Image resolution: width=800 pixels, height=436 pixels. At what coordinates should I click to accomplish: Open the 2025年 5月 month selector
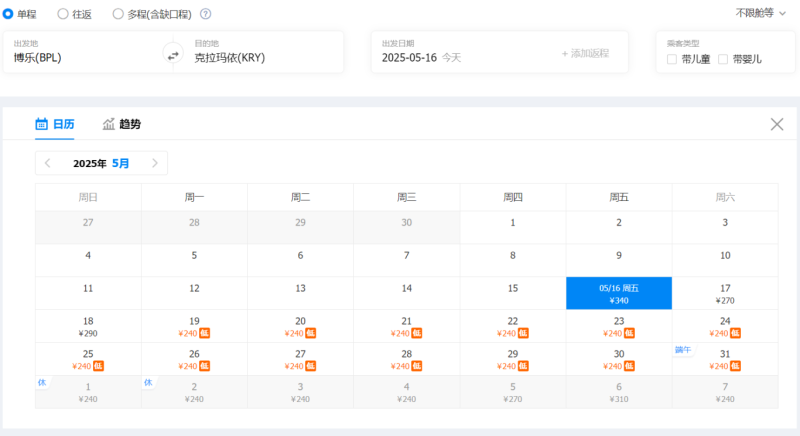coord(101,163)
